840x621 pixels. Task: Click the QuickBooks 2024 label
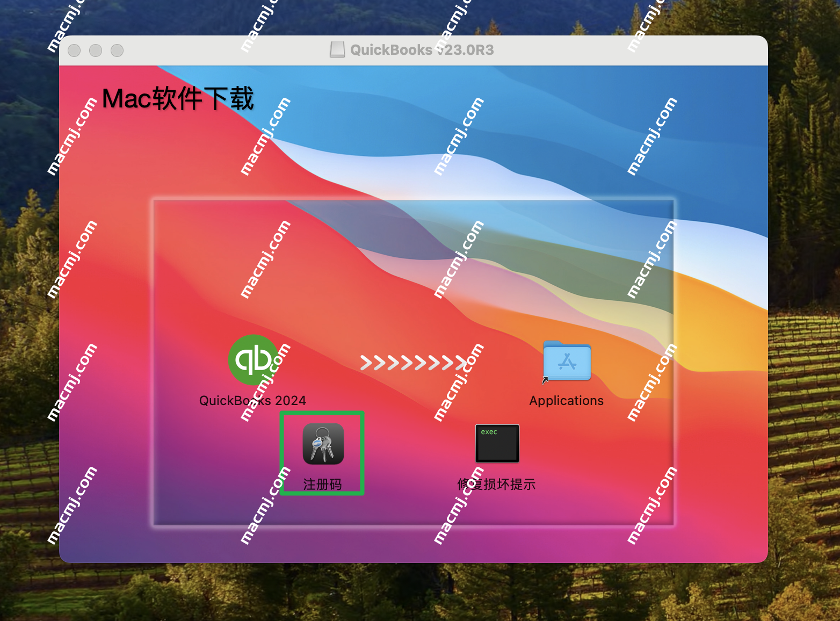click(252, 401)
